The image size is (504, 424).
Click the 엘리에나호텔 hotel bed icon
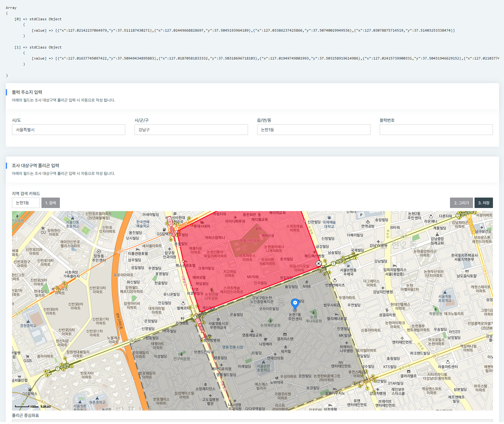337,314
